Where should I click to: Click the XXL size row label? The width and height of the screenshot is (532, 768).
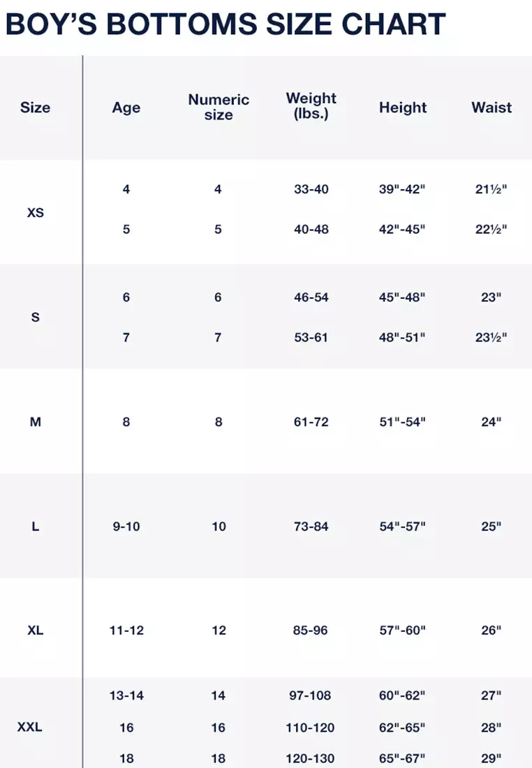pos(30,727)
